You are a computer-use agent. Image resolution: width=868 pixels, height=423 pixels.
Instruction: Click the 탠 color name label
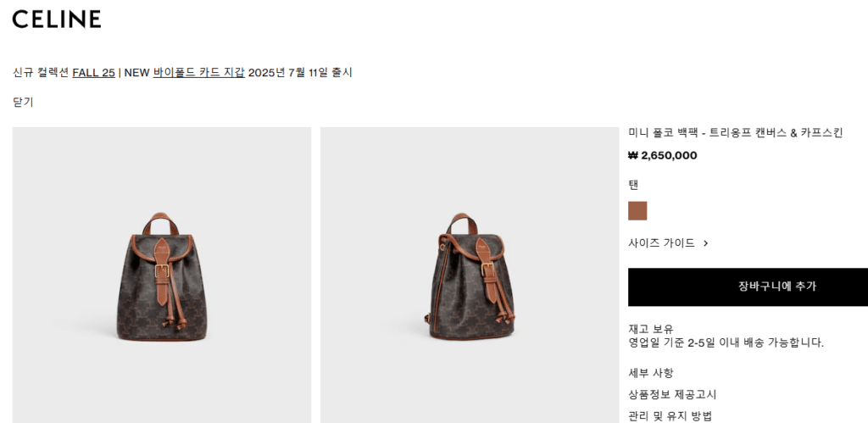click(x=633, y=185)
